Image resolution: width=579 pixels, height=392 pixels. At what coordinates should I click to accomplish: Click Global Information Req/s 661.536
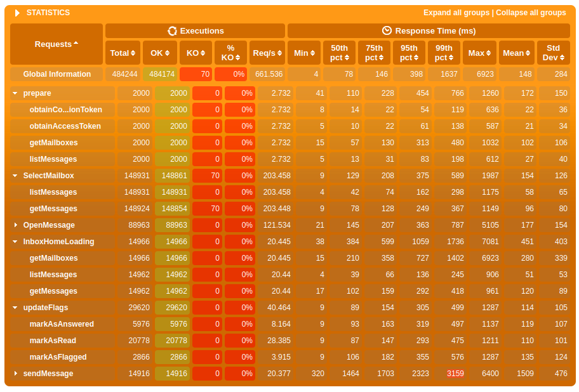(269, 74)
